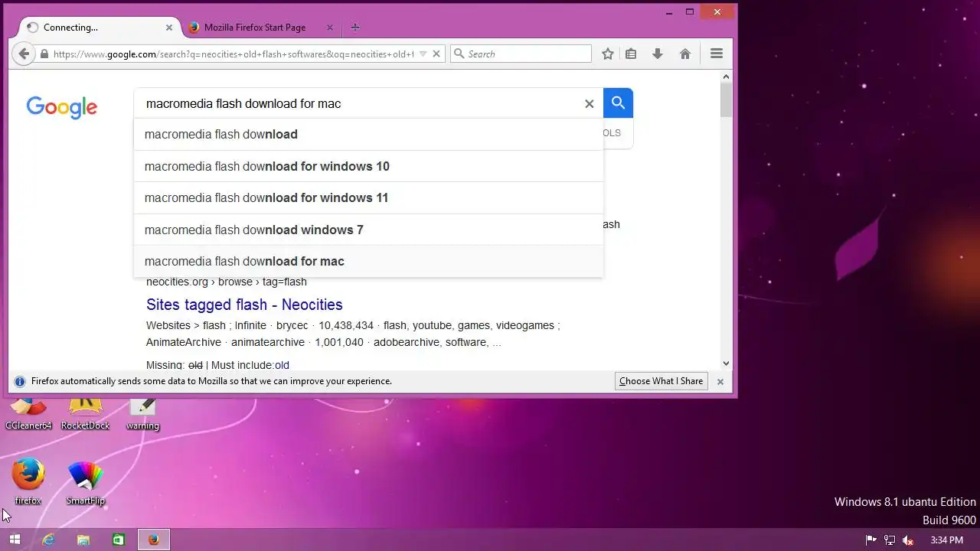The image size is (980, 551).
Task: Select suggestion "download windows 7"
Action: pyautogui.click(x=368, y=230)
